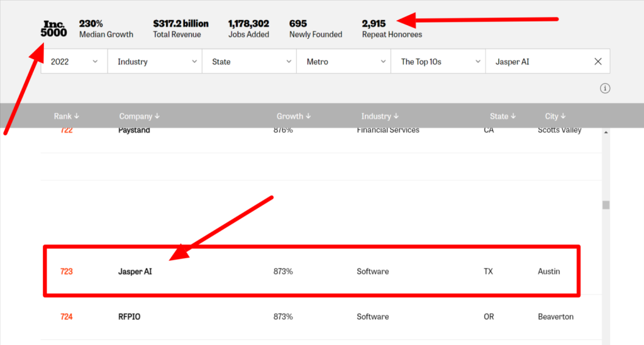Open The Top 10s dropdown
The image size is (644, 345).
tap(438, 62)
